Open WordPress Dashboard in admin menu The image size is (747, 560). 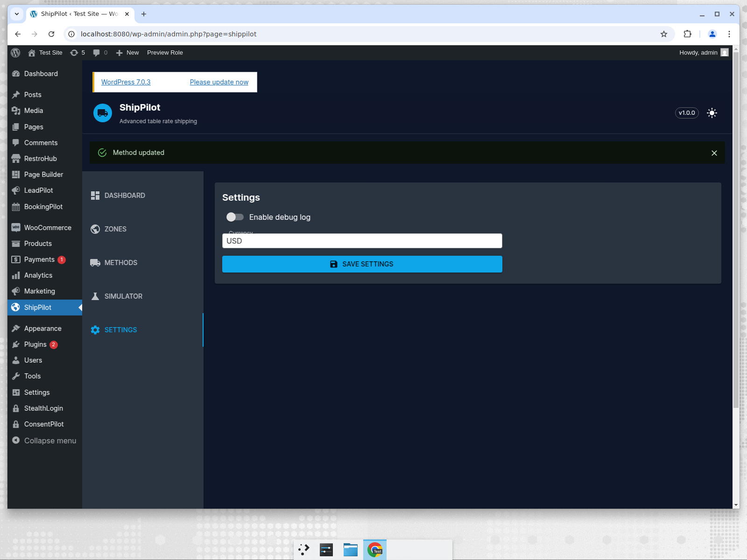click(x=45, y=74)
